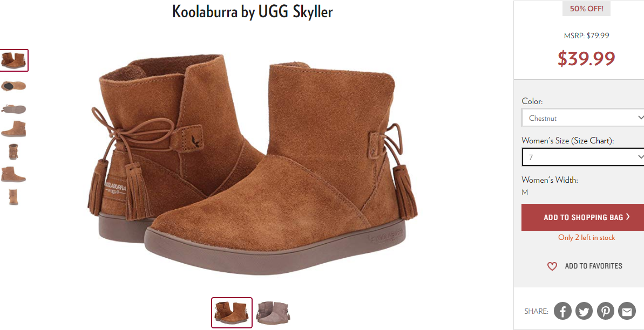This screenshot has width=644, height=330.
Task: View the sixth side boot thumbnail
Action: point(13,174)
